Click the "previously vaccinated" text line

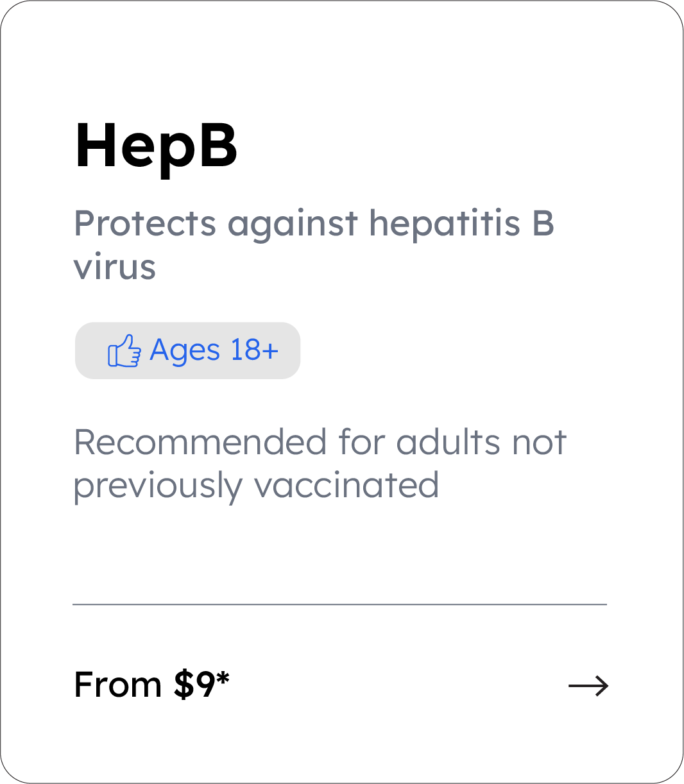[x=256, y=485]
